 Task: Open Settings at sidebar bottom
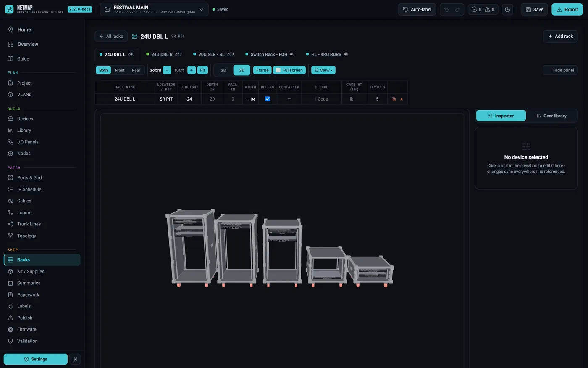click(36, 359)
